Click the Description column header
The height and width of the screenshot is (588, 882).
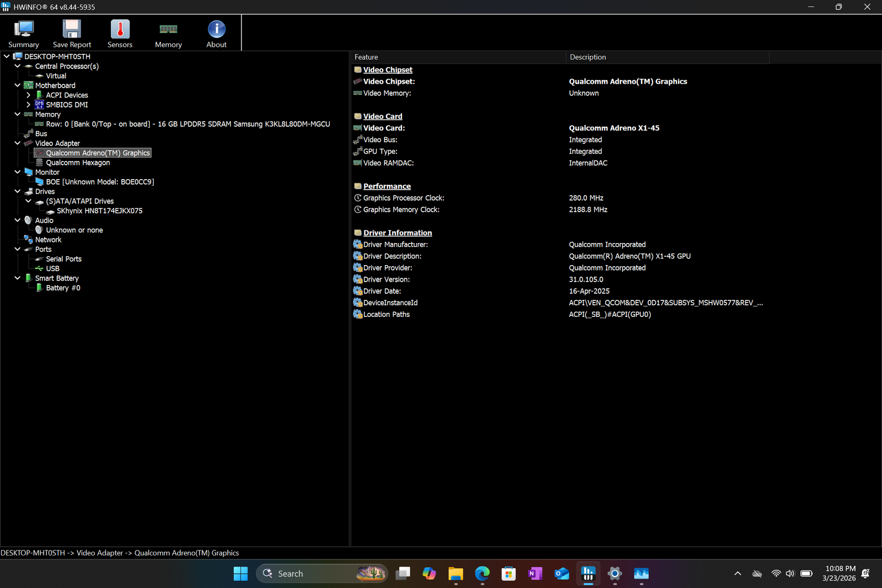pyautogui.click(x=667, y=57)
